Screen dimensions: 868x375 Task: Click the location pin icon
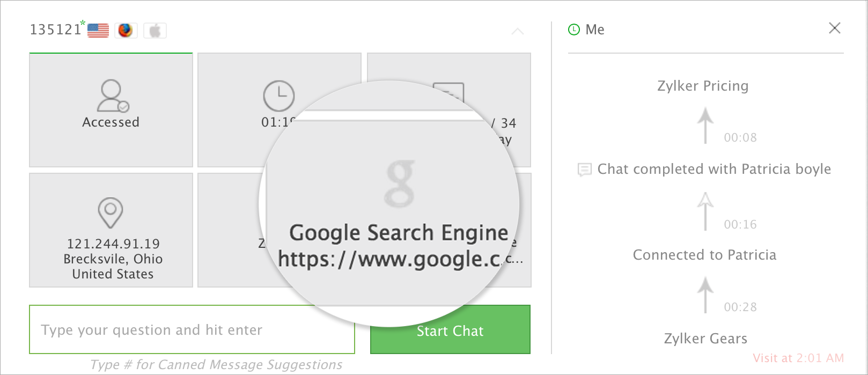coord(111,212)
